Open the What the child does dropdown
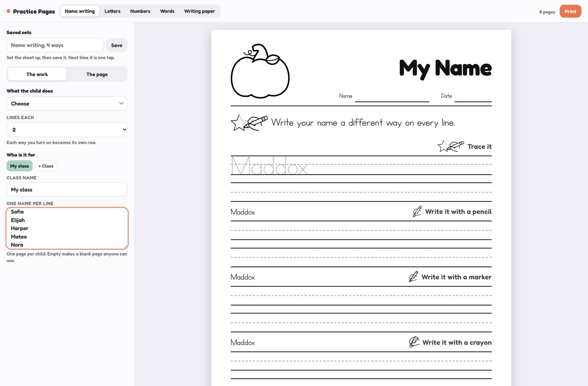 67,103
